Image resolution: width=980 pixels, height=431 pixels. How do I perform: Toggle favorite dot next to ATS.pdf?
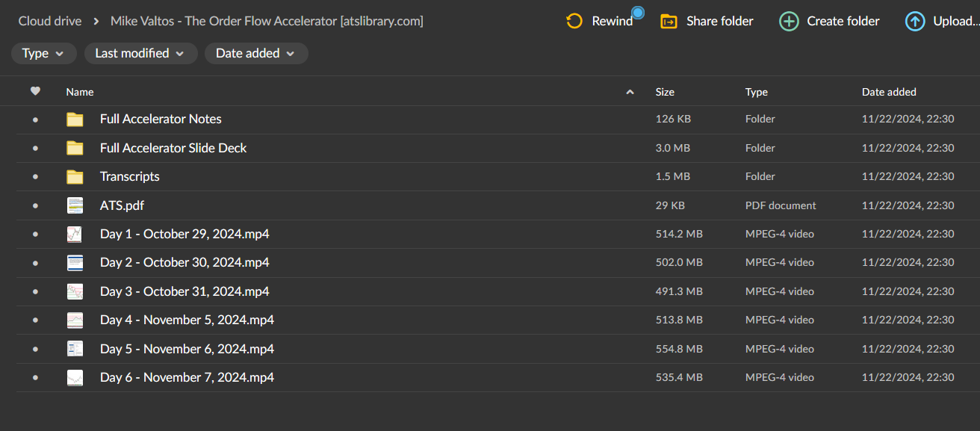(35, 205)
